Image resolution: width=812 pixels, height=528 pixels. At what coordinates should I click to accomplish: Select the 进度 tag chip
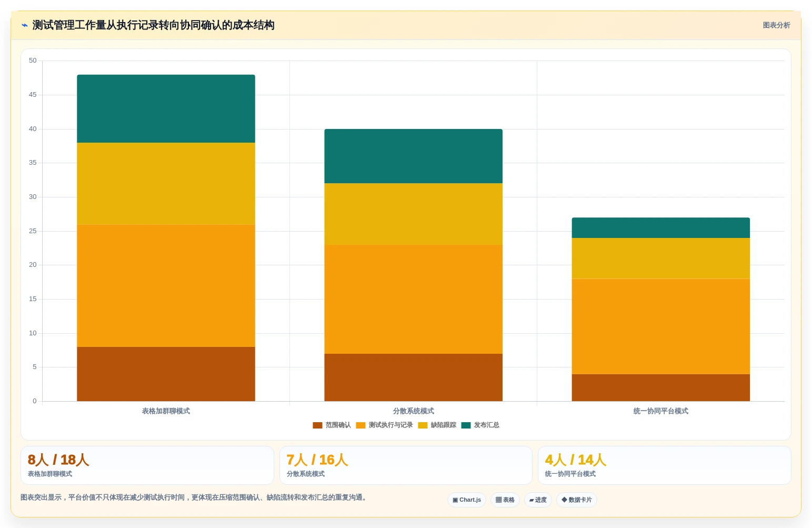(x=538, y=500)
